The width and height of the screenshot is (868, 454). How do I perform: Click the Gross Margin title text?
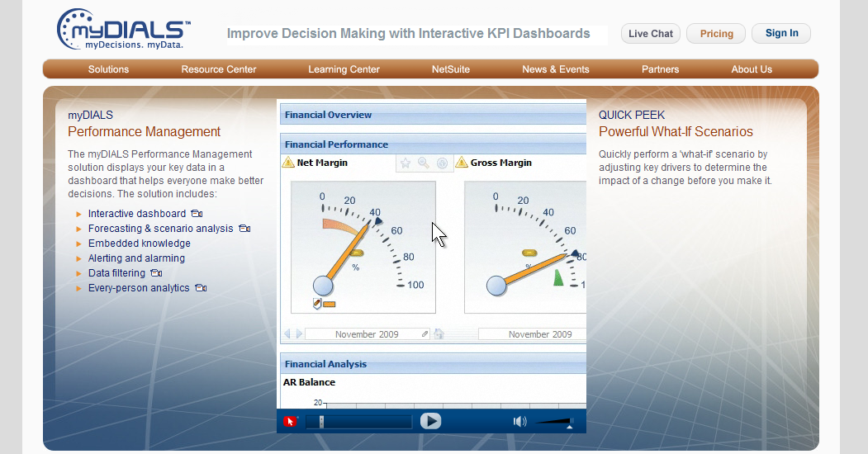[501, 163]
